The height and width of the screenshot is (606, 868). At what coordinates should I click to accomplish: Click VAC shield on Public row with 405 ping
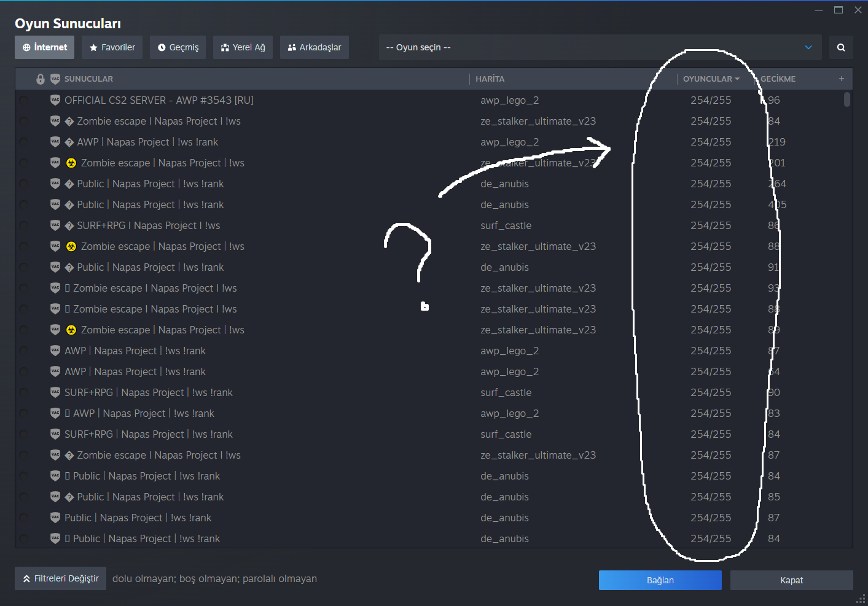click(x=55, y=204)
